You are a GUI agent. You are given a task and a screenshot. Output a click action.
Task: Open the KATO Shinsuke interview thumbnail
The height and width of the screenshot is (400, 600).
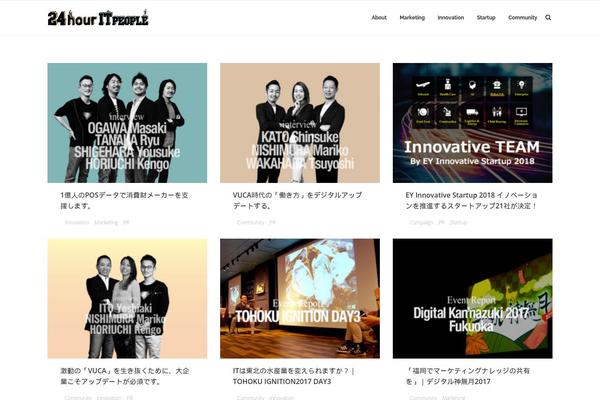(300, 123)
